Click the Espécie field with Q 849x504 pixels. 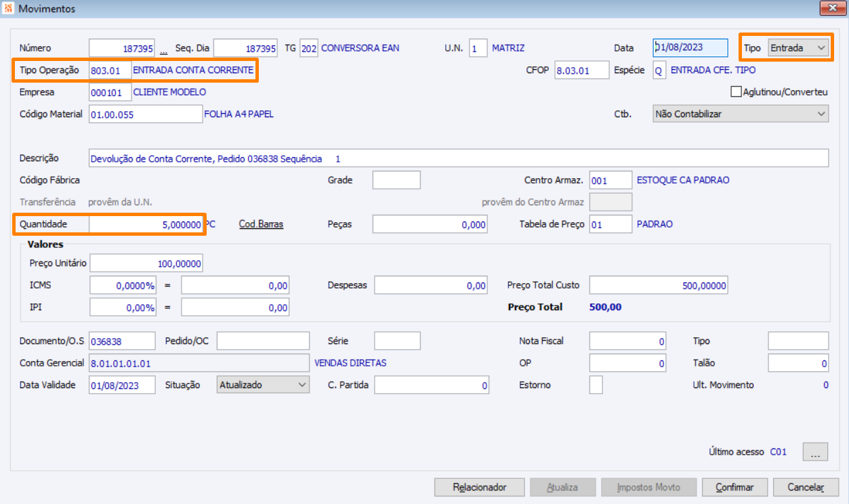(659, 70)
